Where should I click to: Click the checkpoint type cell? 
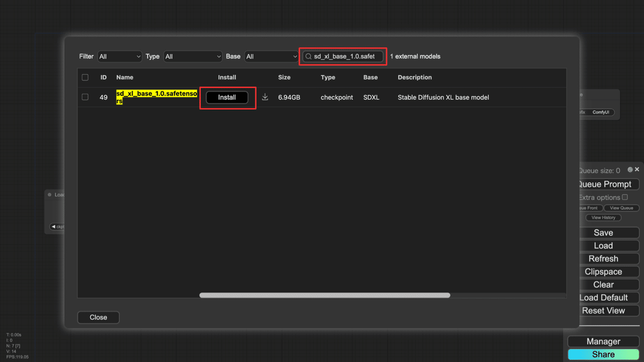click(x=337, y=98)
